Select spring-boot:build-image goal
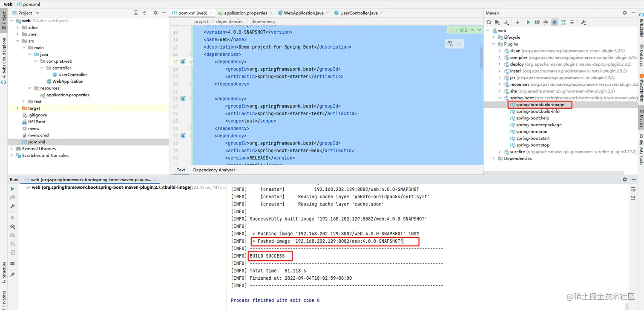Viewport: 644px width, 310px height. [x=540, y=104]
